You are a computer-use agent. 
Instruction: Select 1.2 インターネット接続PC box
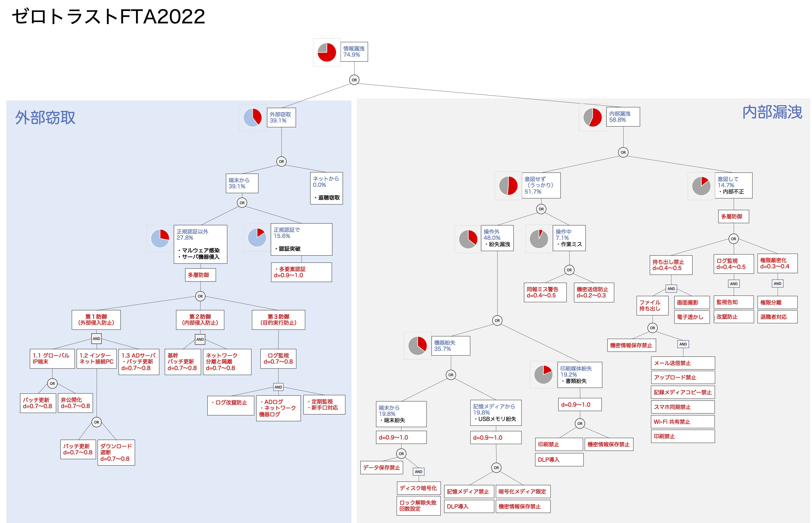tap(96, 359)
